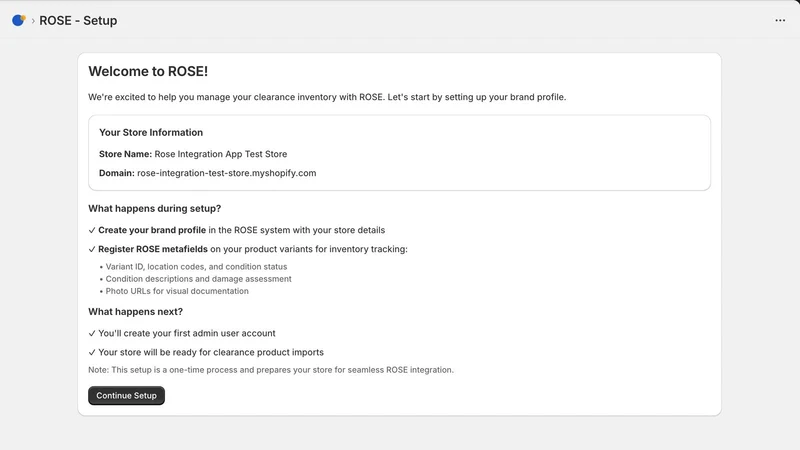
Task: Click the Continue Setup button
Action: [127, 395]
